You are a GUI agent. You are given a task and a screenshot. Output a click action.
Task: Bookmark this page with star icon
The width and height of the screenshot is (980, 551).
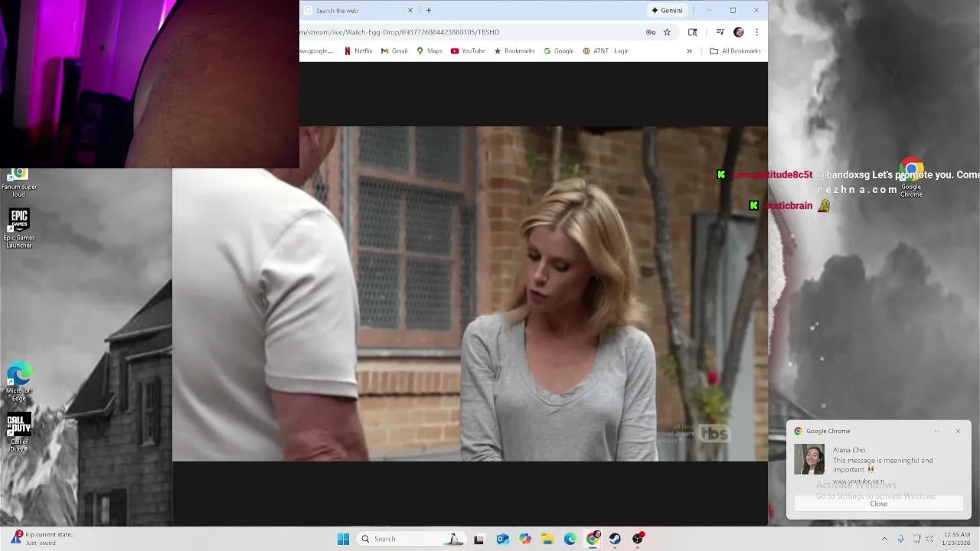(667, 32)
